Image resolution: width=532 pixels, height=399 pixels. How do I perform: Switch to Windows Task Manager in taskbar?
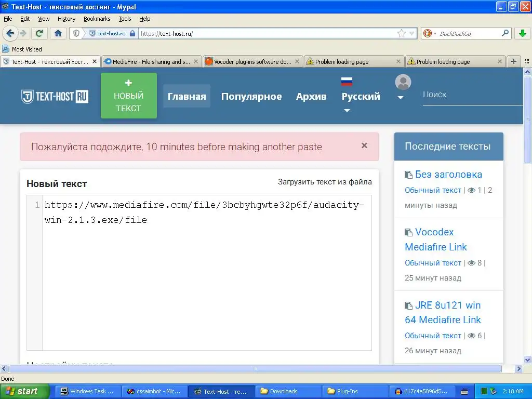pyautogui.click(x=87, y=391)
